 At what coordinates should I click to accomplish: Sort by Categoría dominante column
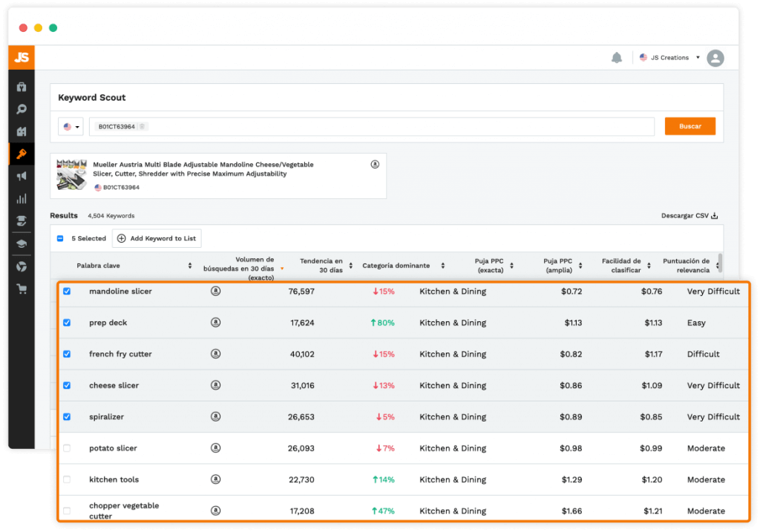click(x=443, y=266)
